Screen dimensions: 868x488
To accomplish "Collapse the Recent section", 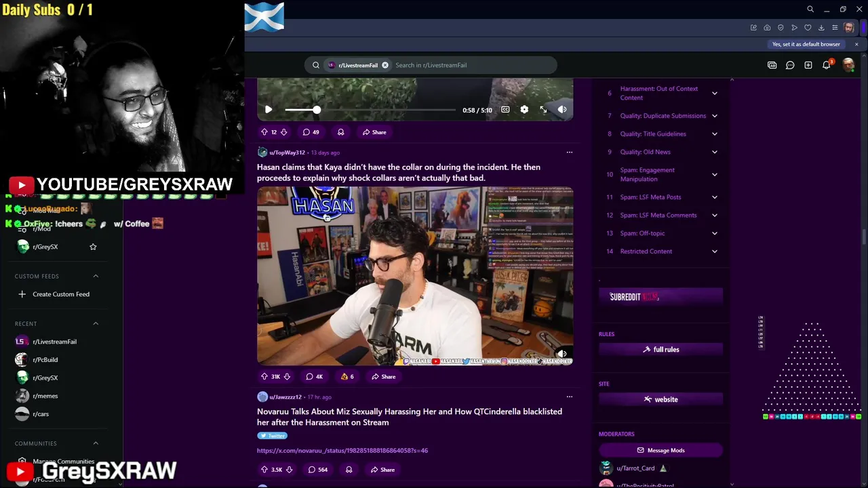I will 96,324.
